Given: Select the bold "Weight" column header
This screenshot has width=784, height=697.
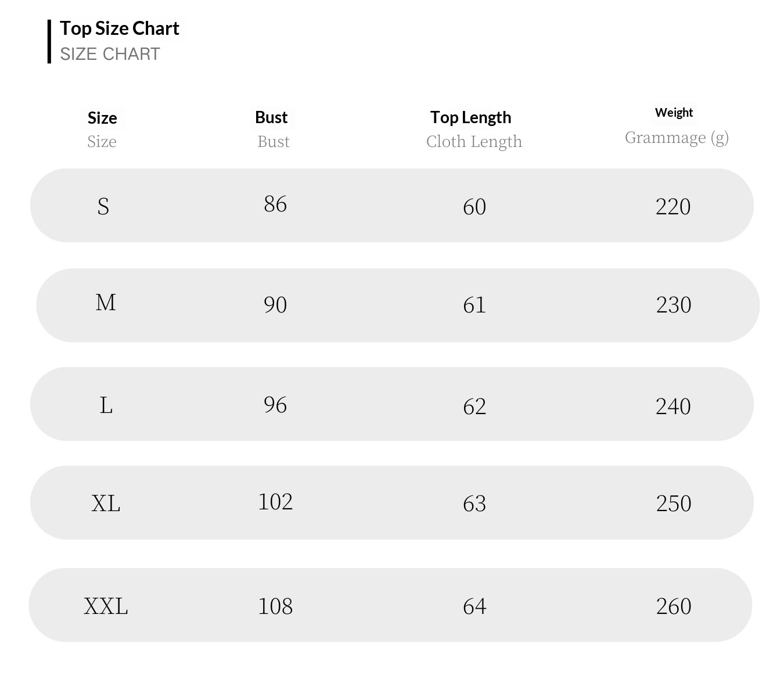Looking at the screenshot, I should (674, 113).
